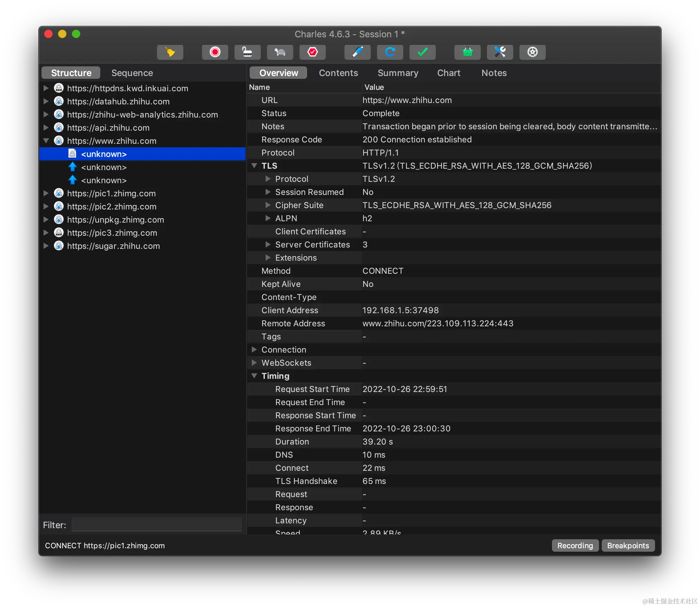The width and height of the screenshot is (700, 607).
Task: Toggle the Breakpoints status button
Action: 628,545
